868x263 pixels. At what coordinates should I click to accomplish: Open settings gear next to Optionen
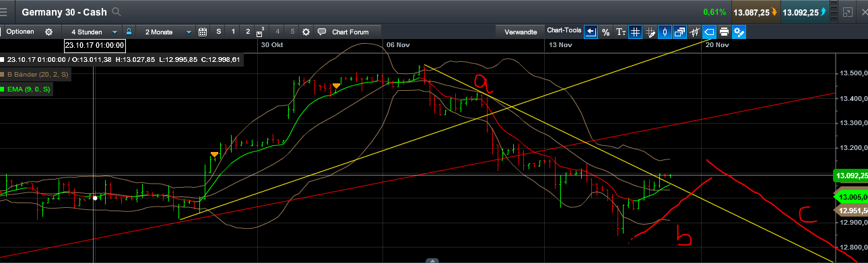(48, 32)
